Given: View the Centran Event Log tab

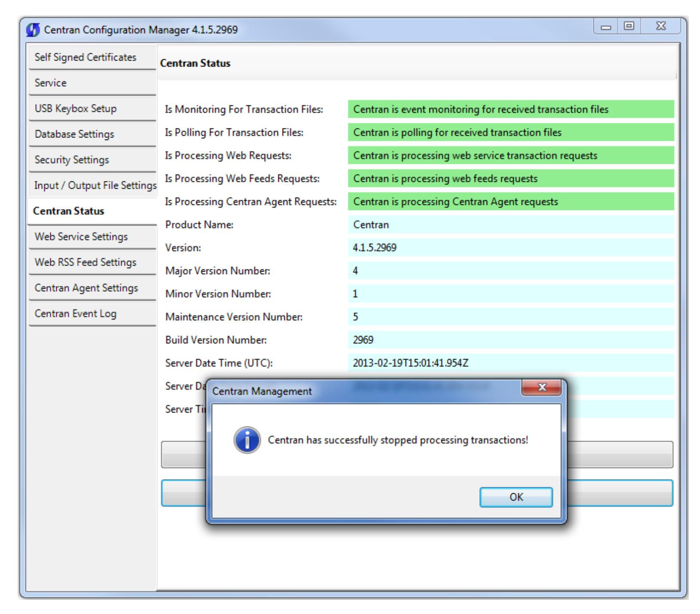Looking at the screenshot, I should [x=92, y=314].
